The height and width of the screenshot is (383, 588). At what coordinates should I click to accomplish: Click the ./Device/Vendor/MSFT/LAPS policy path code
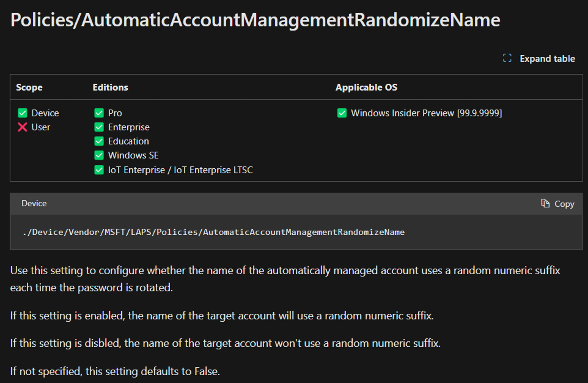coord(213,232)
